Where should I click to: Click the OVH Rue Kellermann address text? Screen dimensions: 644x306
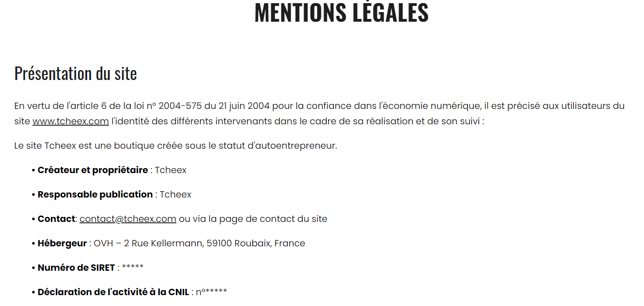tap(199, 243)
